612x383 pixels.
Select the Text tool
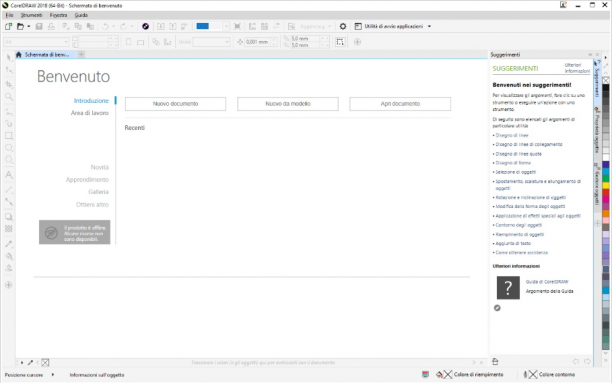pos(9,175)
